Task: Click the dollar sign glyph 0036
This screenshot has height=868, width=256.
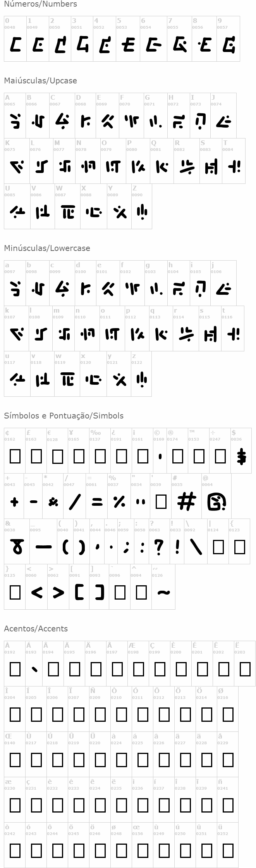Action: (x=241, y=451)
